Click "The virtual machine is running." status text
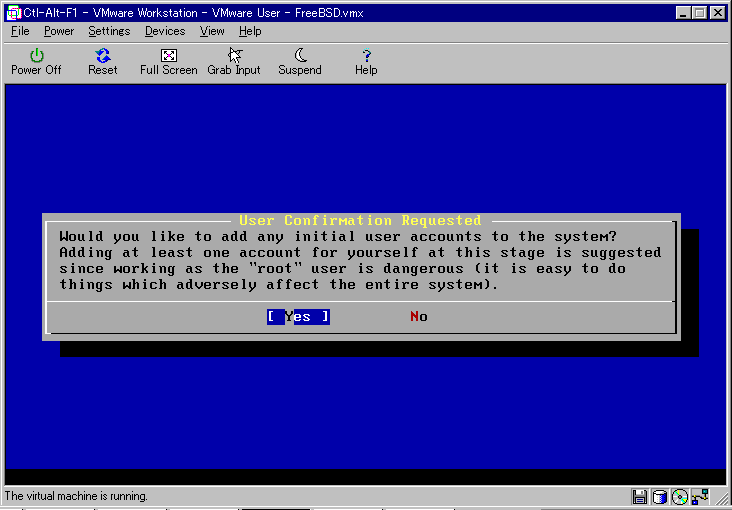Screen dimensions: 732x510 point(76,496)
